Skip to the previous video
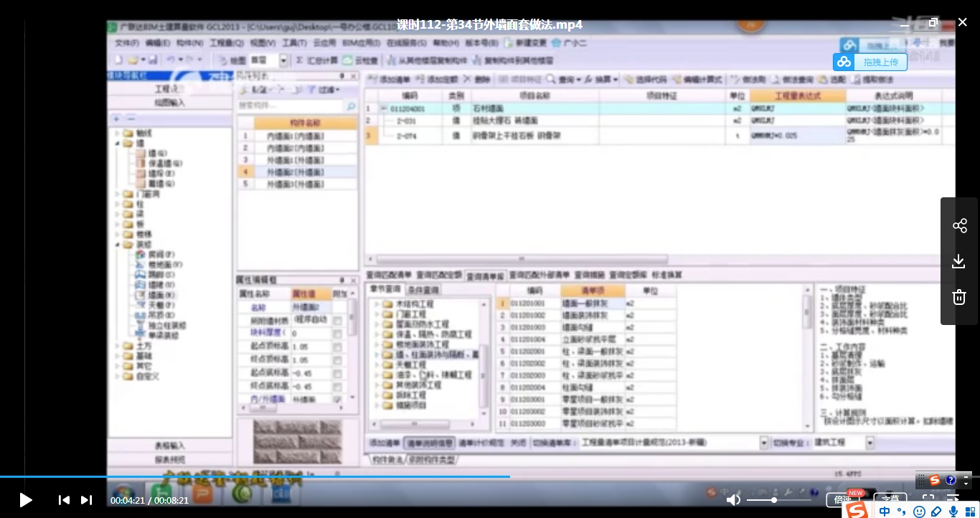The image size is (980, 518). pos(64,500)
